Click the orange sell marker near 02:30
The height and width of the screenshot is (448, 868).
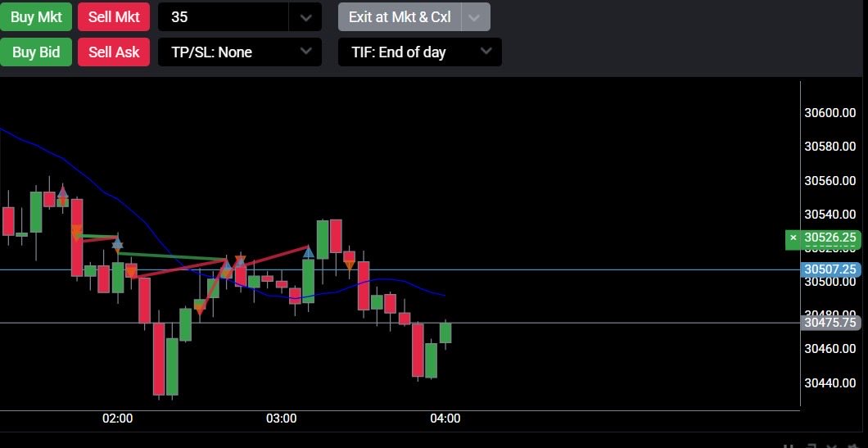tap(200, 310)
